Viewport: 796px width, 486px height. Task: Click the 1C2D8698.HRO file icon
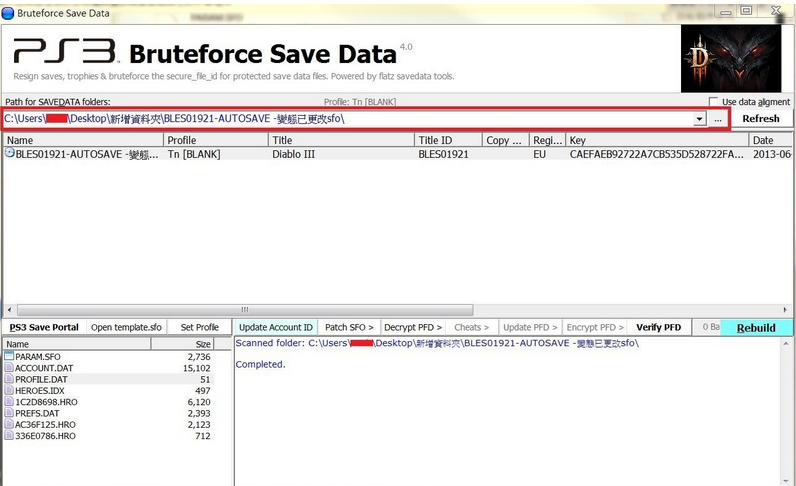tap(9, 402)
